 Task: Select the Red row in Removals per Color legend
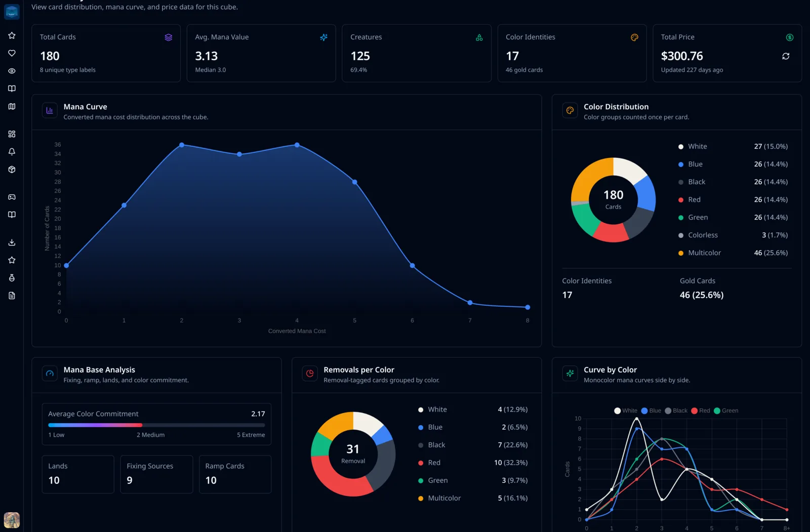[x=473, y=463]
